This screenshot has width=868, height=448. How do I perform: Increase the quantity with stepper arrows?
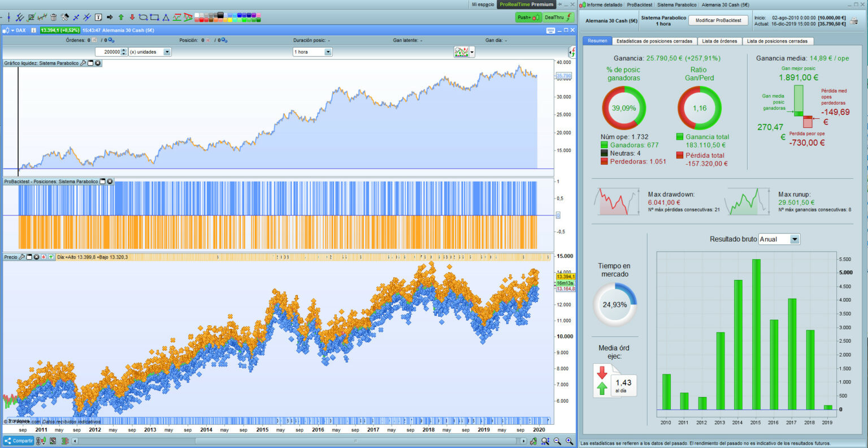pos(124,50)
